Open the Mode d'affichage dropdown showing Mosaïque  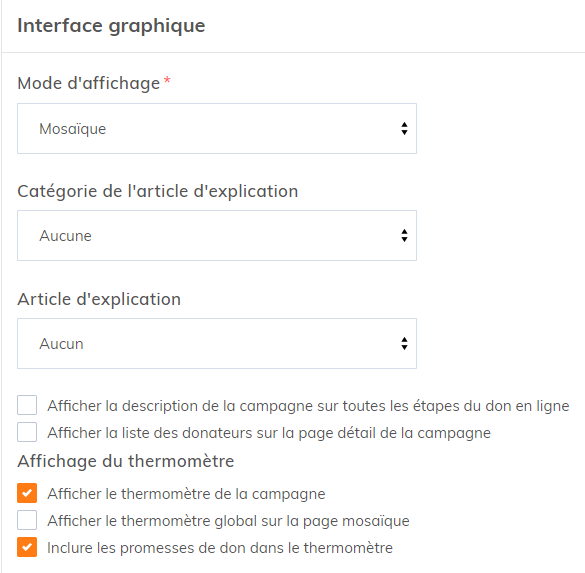(217, 128)
